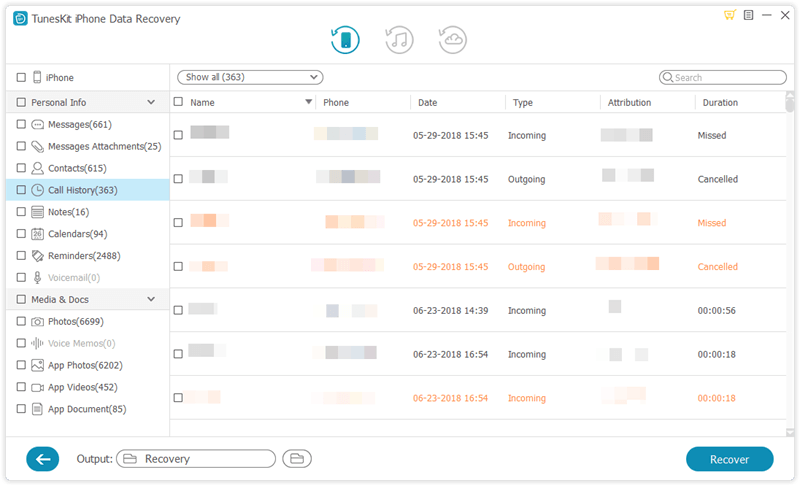The width and height of the screenshot is (800, 486).
Task: Click the Contacts person icon
Action: pyautogui.click(x=37, y=168)
